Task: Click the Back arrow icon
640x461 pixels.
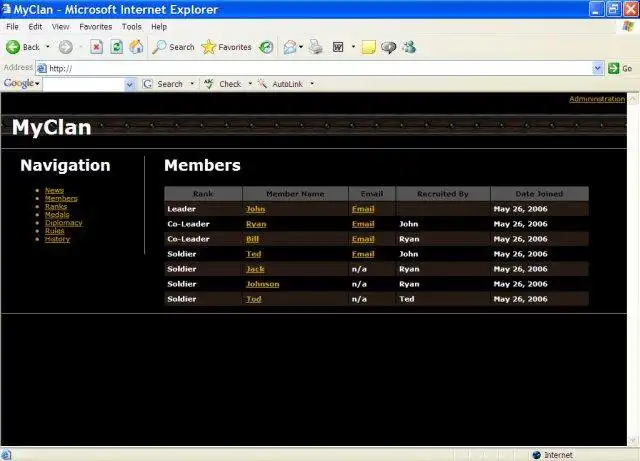Action: (x=13, y=47)
